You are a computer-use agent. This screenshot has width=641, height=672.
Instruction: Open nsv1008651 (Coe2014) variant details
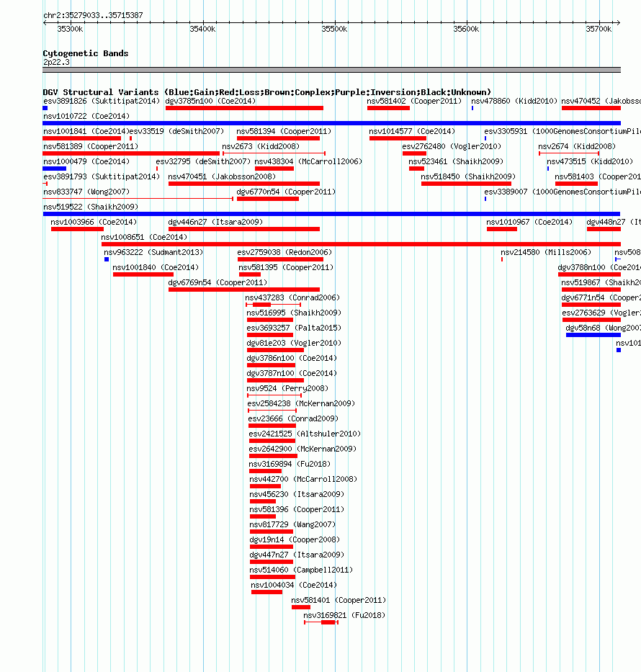point(144,237)
